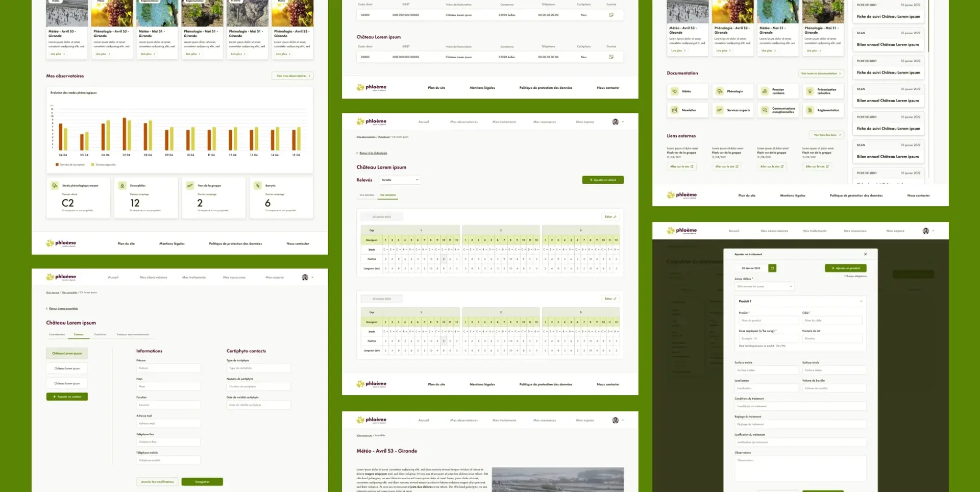
Task: Click Ajouter un contact button
Action: 67,397
